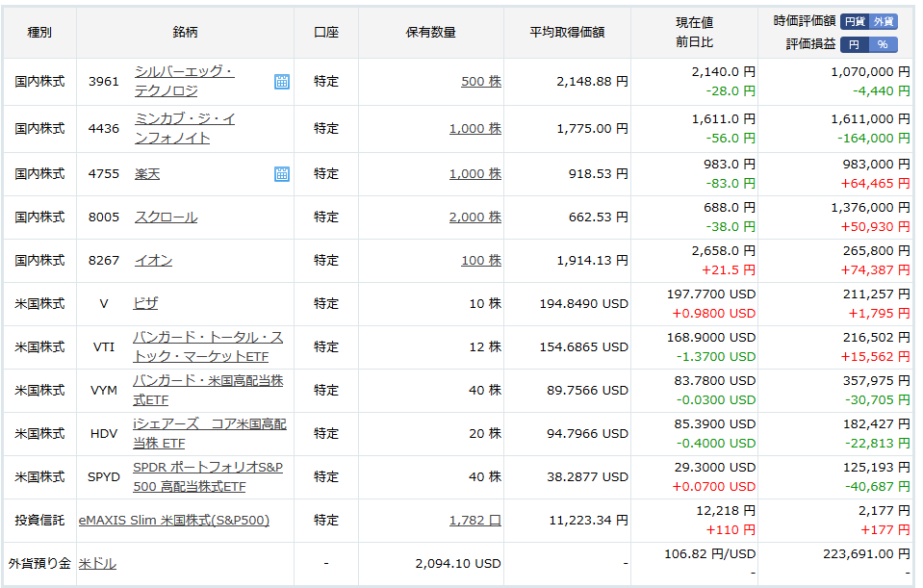The height and width of the screenshot is (588, 923).
Task: Select ticker VTI
Action: [104, 347]
